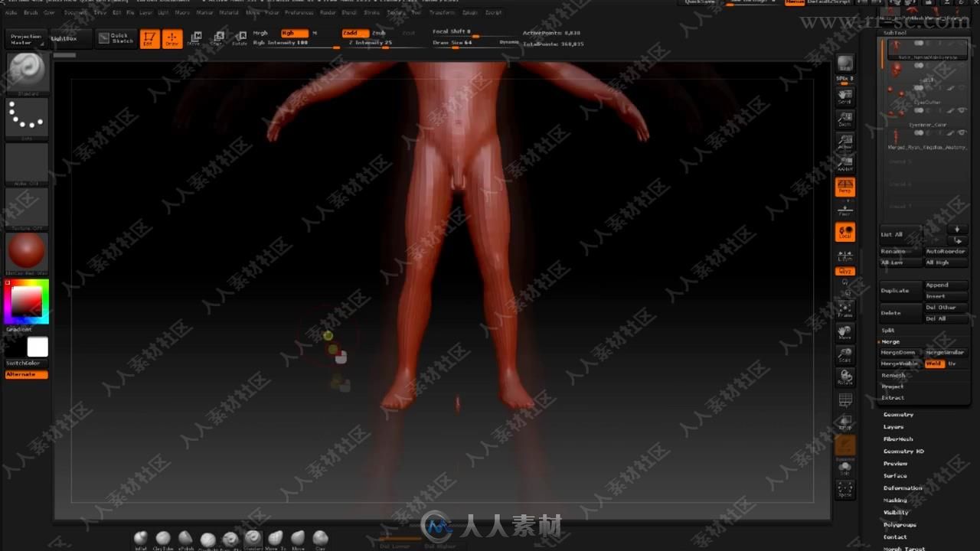The image size is (980, 551).
Task: Toggle the Floor grid button
Action: [845, 210]
